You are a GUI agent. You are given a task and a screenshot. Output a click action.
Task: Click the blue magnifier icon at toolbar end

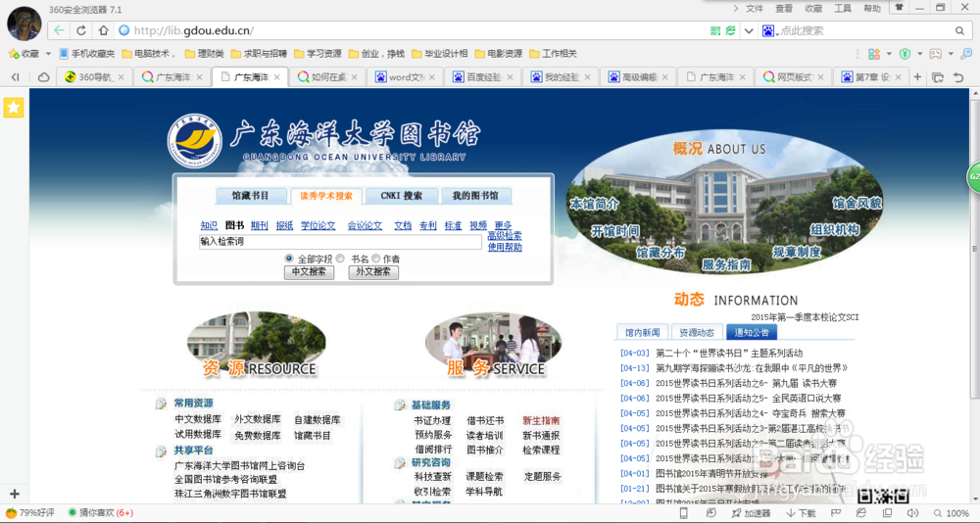(x=966, y=54)
